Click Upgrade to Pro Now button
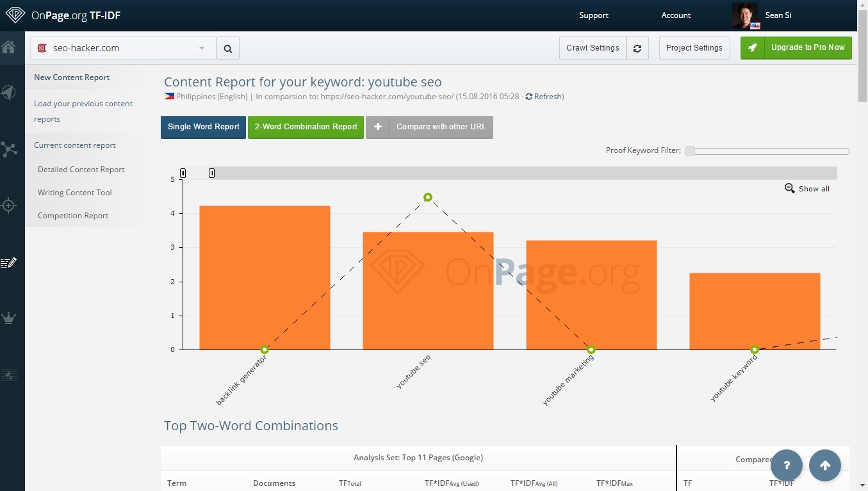The width and height of the screenshot is (868, 491). (x=796, y=47)
